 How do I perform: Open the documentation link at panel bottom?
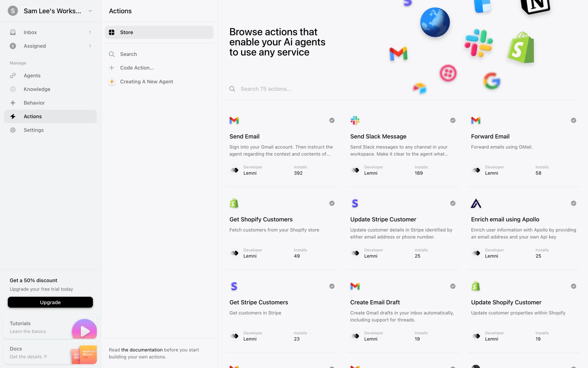(142, 350)
